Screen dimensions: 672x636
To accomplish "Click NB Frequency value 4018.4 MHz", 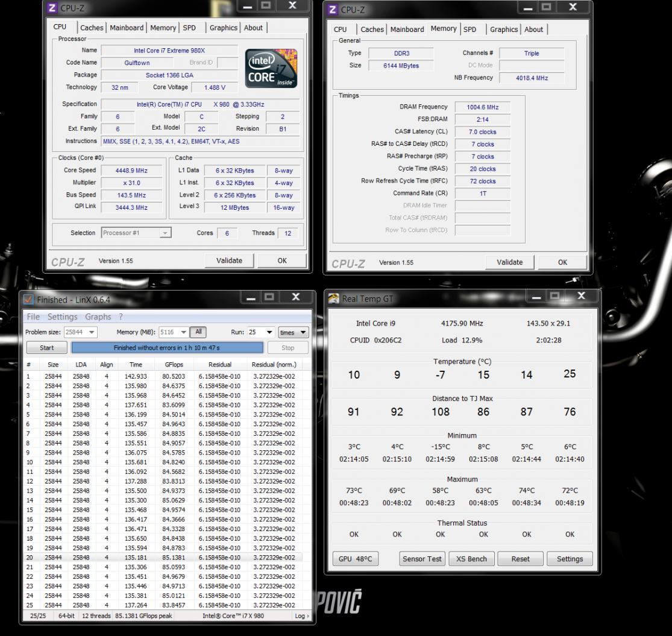I will 532,78.
